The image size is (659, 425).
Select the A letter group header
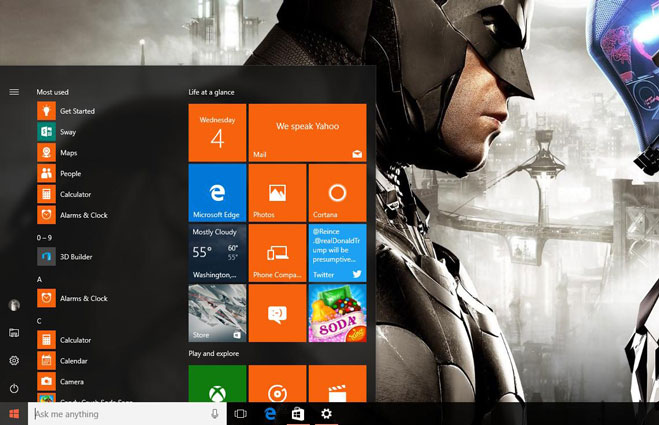[x=40, y=279]
